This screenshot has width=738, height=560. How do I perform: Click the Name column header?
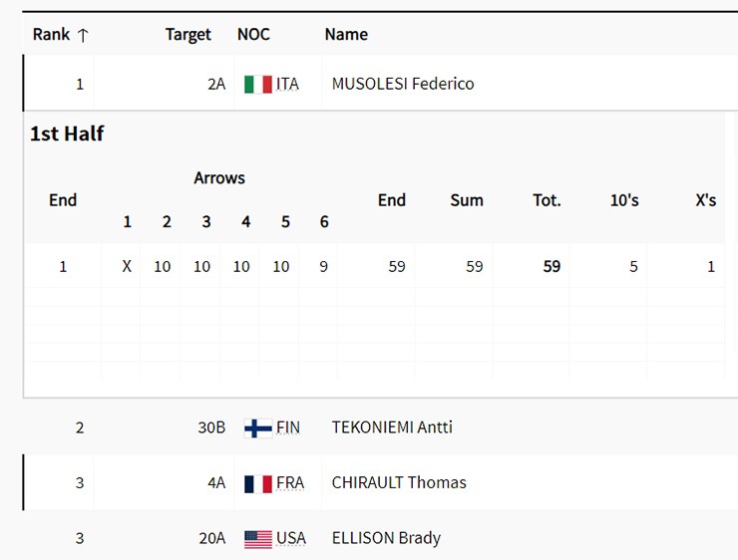tap(346, 35)
